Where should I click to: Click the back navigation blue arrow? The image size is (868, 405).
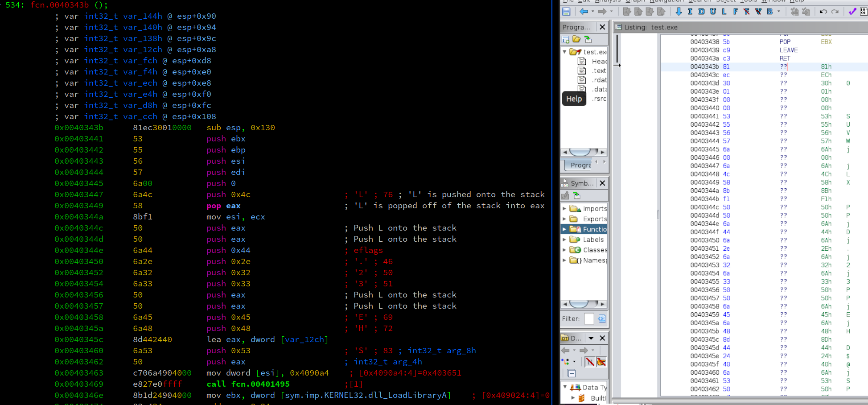click(x=584, y=12)
